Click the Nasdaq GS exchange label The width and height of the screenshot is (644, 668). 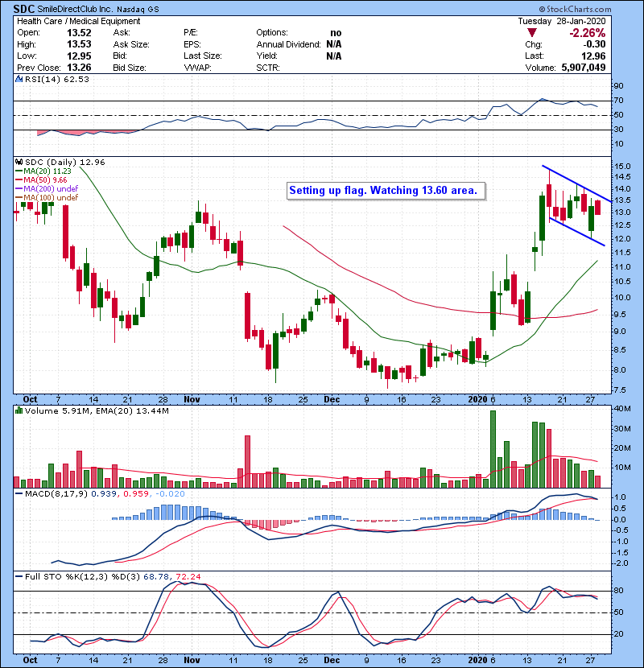pyautogui.click(x=138, y=10)
